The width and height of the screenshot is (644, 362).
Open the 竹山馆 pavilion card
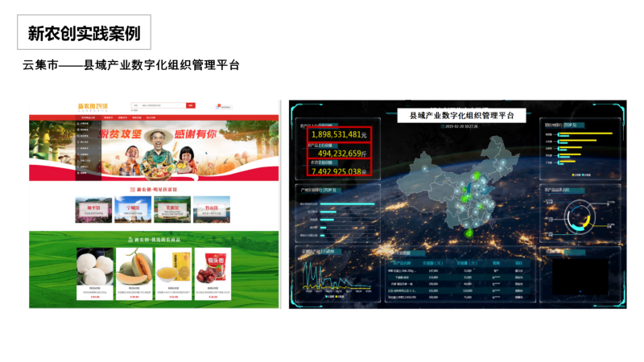click(x=212, y=210)
